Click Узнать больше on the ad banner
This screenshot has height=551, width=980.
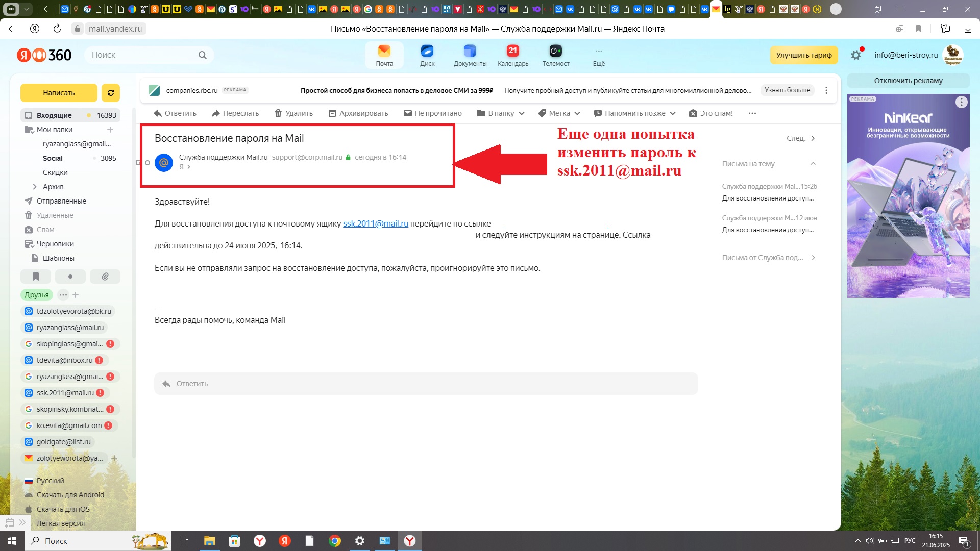(788, 90)
